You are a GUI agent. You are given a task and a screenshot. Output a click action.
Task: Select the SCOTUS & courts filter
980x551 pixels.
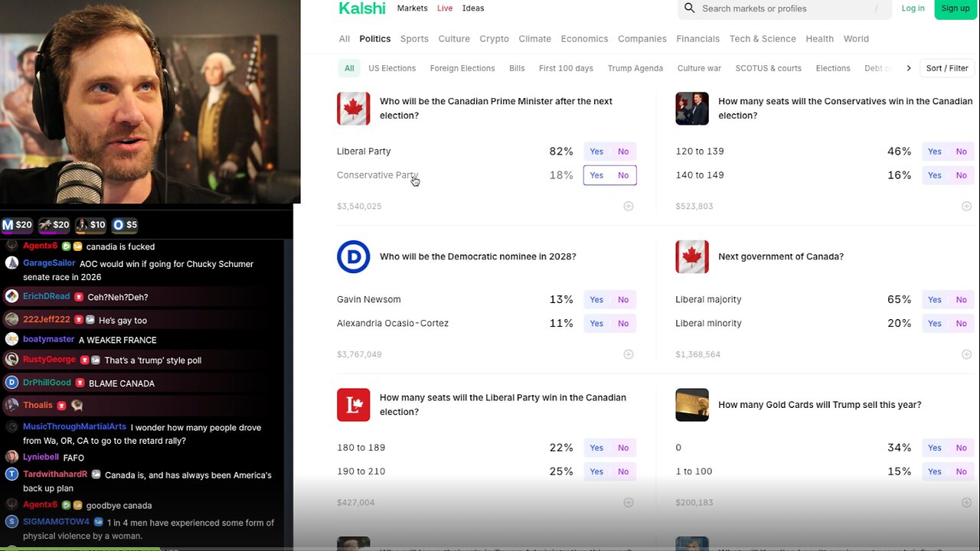click(x=769, y=68)
